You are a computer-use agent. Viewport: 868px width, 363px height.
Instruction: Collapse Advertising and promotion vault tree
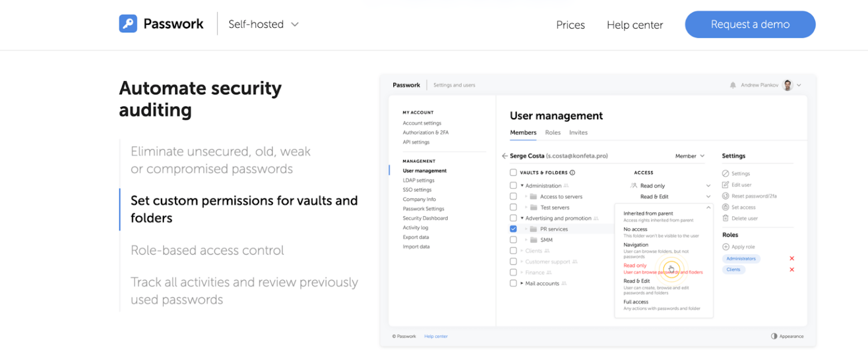click(522, 218)
